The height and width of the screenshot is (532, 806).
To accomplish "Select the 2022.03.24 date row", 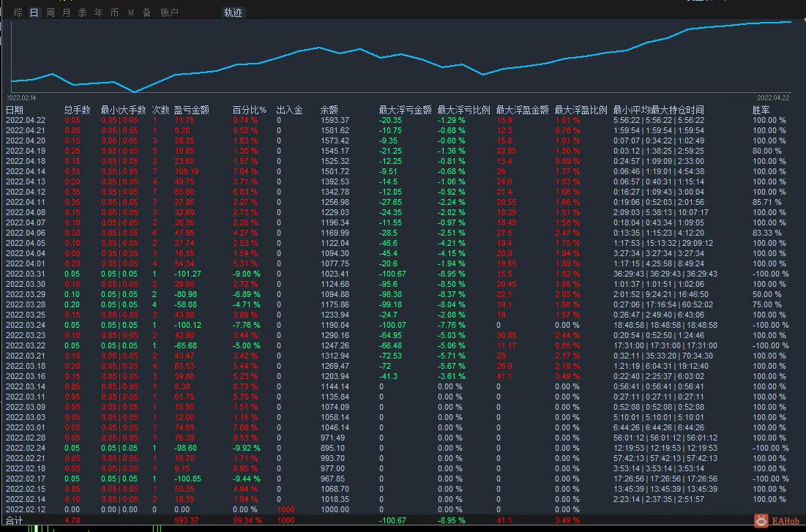I will (x=25, y=326).
